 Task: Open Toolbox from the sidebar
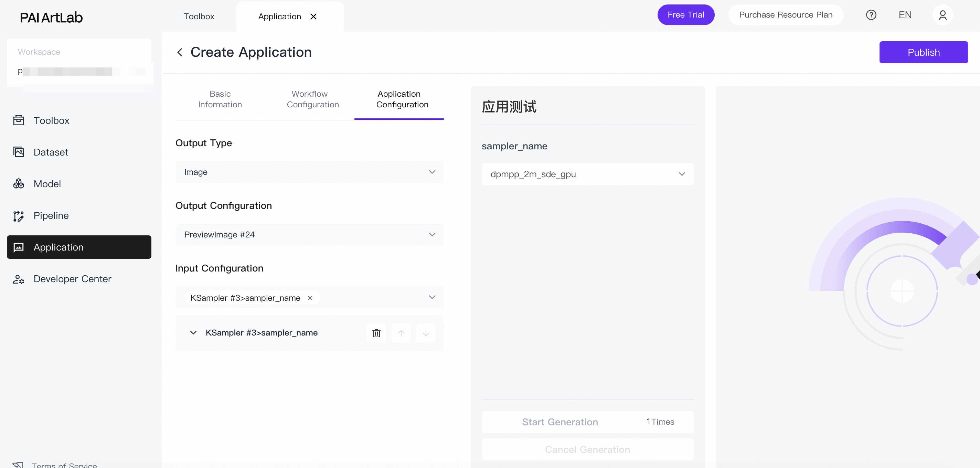(51, 121)
